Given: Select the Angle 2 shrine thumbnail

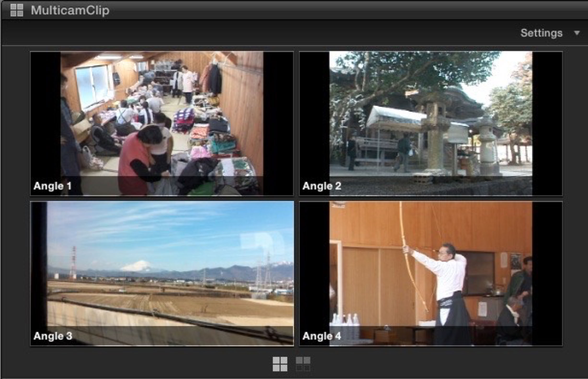Looking at the screenshot, I should pos(430,116).
